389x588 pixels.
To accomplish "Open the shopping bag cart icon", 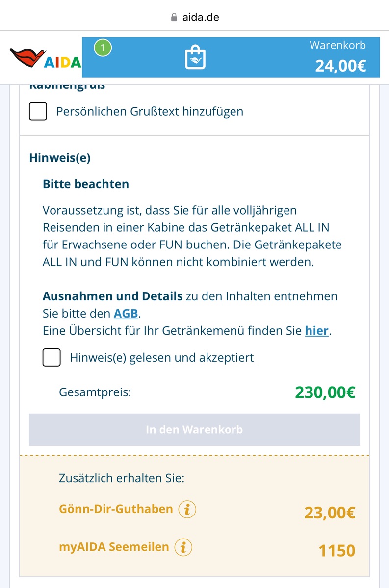I will click(x=195, y=57).
